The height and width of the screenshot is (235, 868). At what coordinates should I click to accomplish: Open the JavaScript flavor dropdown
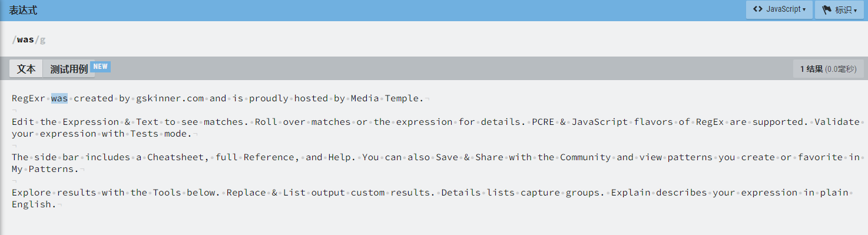pyautogui.click(x=779, y=9)
